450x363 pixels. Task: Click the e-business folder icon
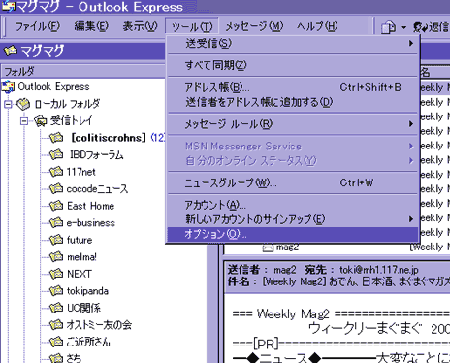[x=56, y=223]
